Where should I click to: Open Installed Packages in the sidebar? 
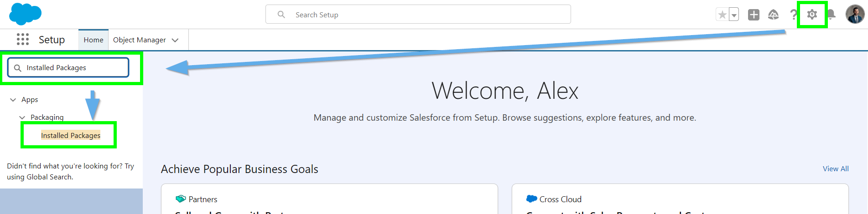coord(71,135)
